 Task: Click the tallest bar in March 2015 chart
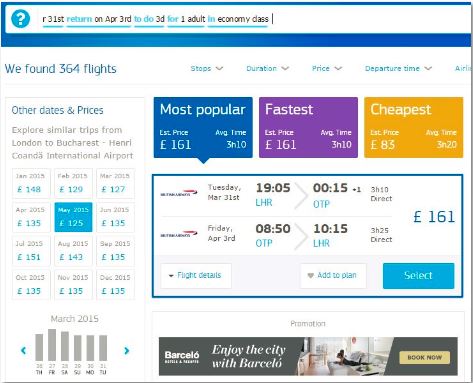coord(52,345)
